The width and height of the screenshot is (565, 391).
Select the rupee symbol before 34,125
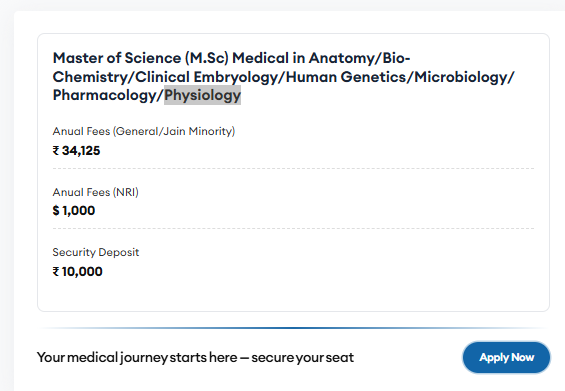click(56, 151)
